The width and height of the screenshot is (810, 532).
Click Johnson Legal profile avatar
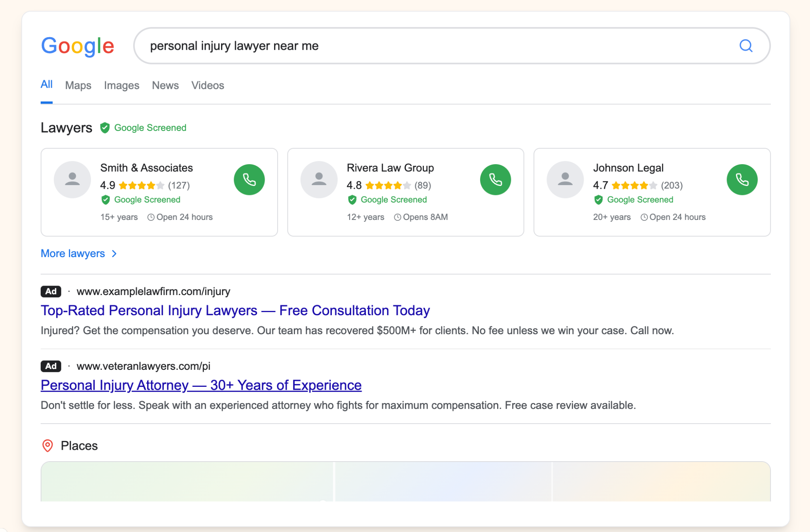click(565, 180)
